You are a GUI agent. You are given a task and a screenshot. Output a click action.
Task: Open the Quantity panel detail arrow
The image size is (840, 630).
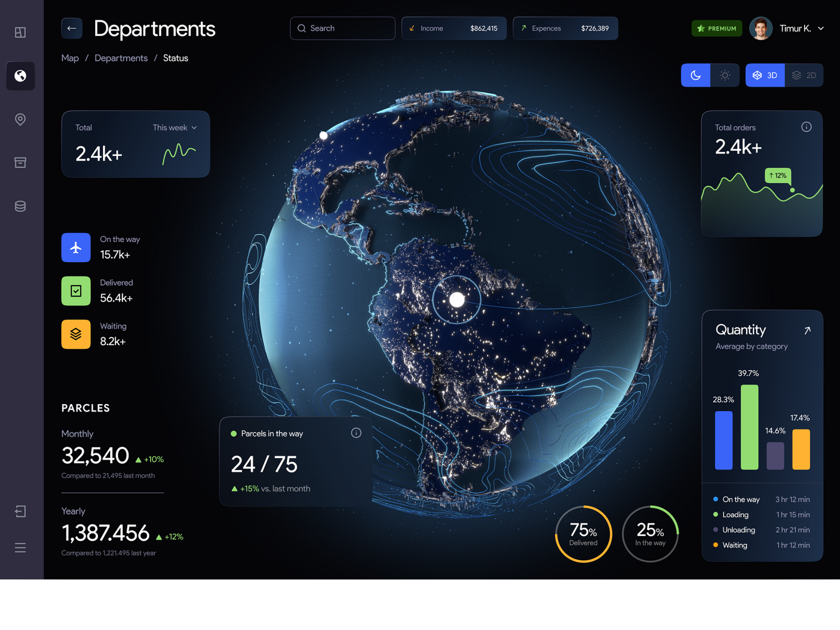[807, 330]
